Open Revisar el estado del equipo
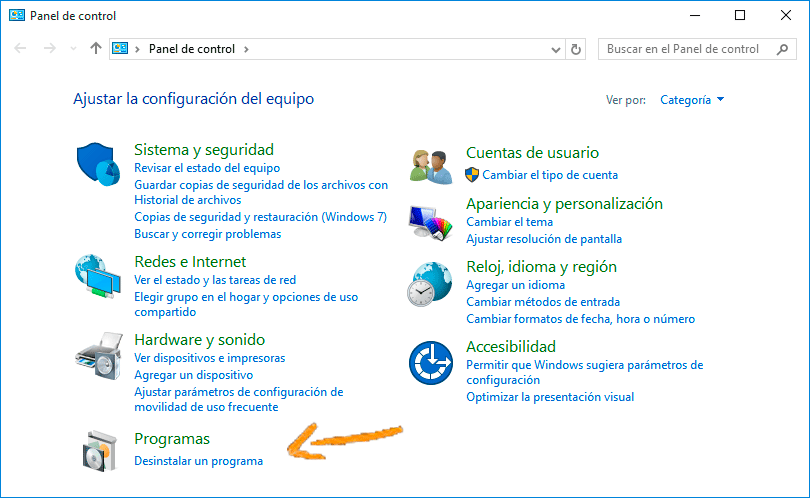The height and width of the screenshot is (498, 810). tap(207, 168)
